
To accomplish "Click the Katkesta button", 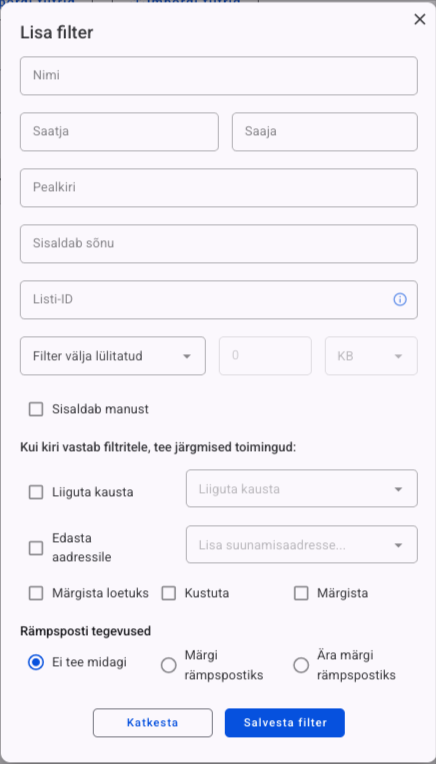I will [x=153, y=723].
